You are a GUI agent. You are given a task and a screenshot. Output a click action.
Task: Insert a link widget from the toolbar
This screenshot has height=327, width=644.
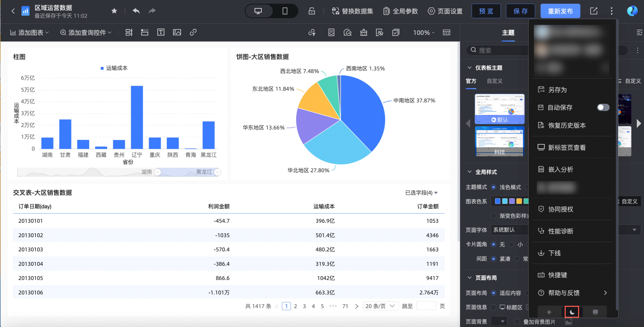tap(193, 32)
